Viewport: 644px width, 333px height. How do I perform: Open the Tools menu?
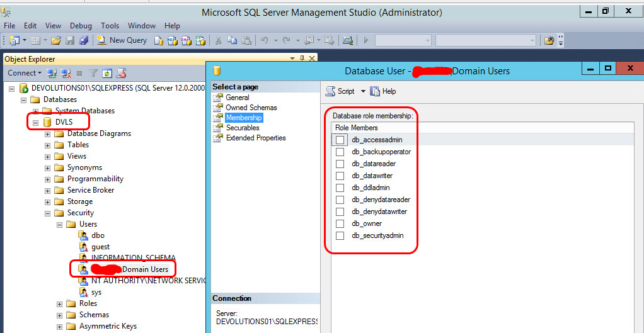click(110, 25)
